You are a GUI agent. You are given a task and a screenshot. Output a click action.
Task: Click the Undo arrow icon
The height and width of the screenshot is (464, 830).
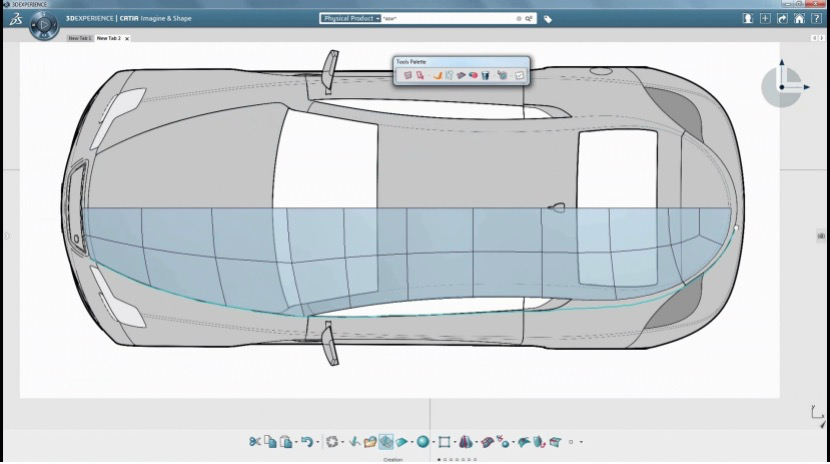[x=307, y=441]
